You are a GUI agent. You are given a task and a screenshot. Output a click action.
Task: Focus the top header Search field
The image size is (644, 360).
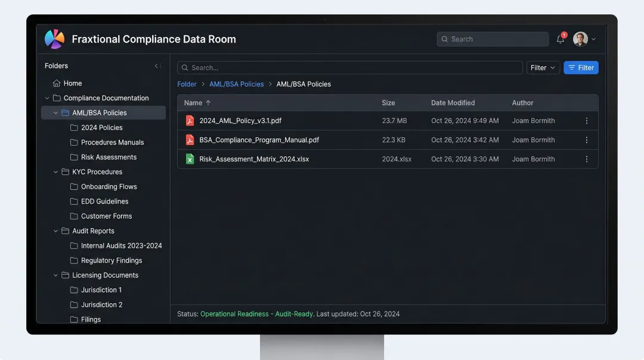click(493, 39)
